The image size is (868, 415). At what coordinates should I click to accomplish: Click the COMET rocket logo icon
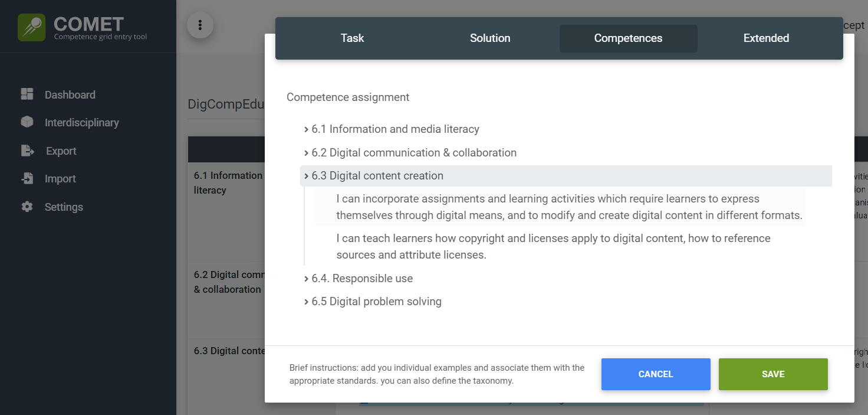click(32, 27)
